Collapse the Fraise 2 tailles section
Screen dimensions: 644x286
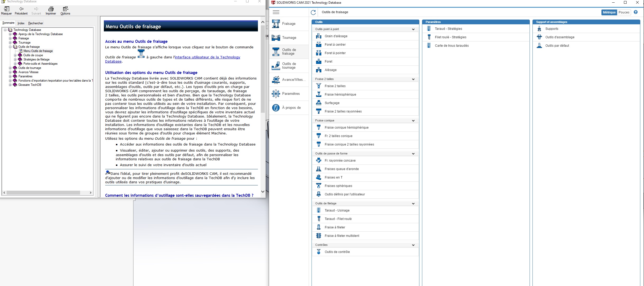[x=413, y=79]
